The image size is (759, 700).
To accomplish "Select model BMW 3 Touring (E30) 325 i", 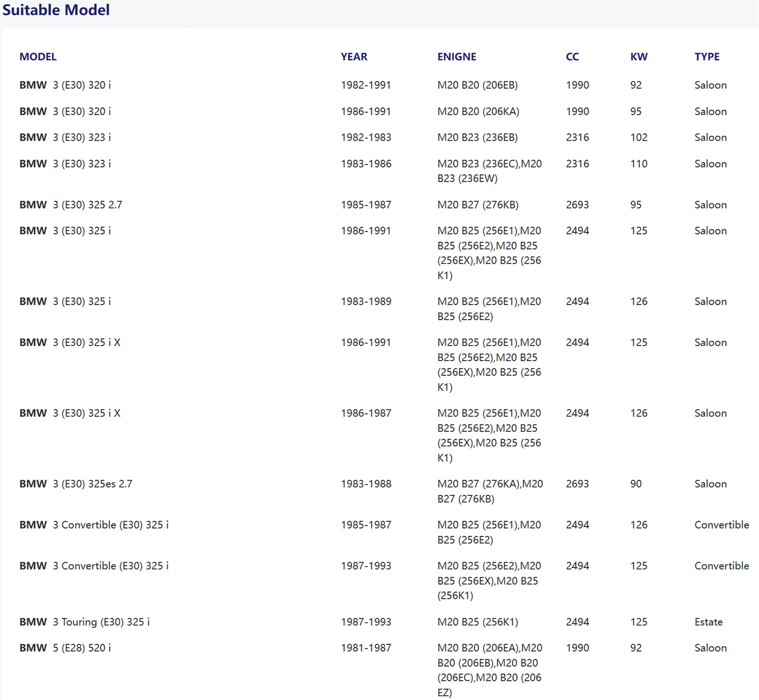I will (84, 622).
